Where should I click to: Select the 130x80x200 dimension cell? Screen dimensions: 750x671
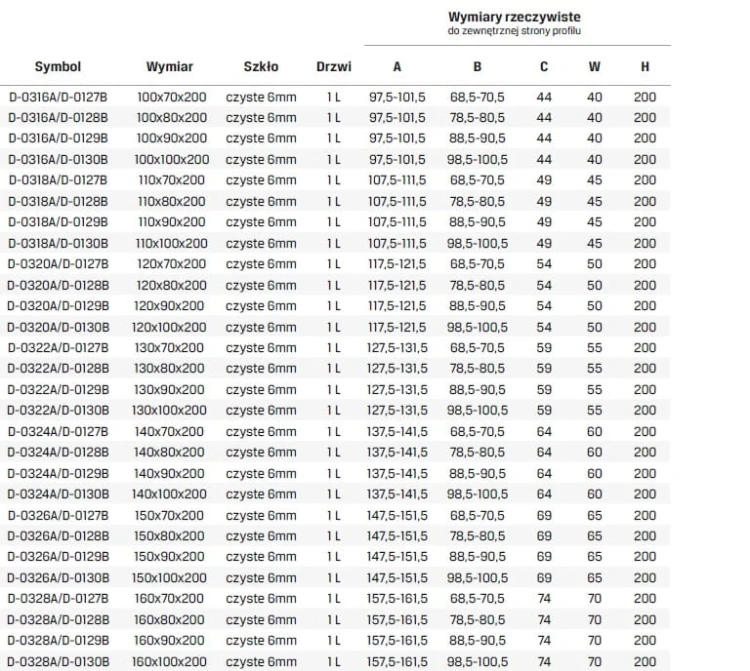[x=169, y=369]
